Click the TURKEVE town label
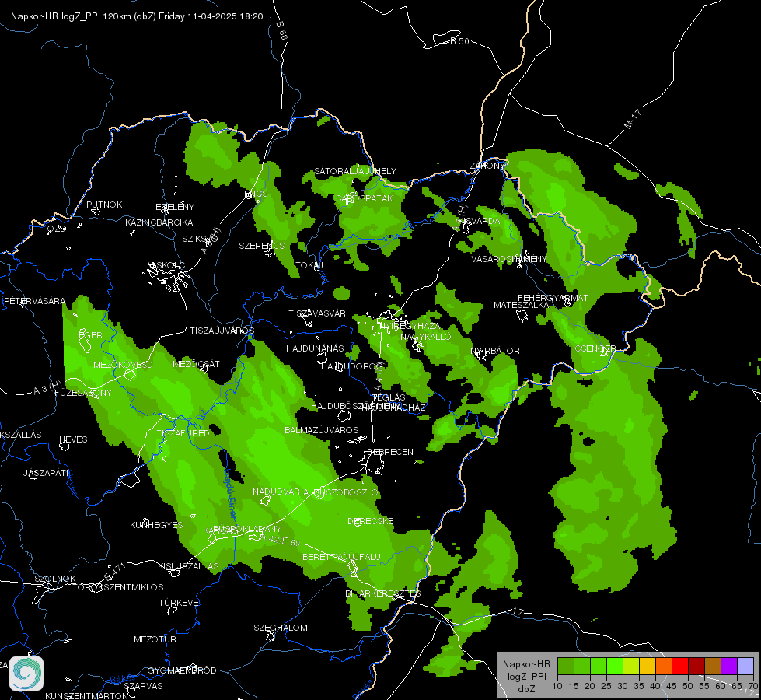 tap(179, 602)
